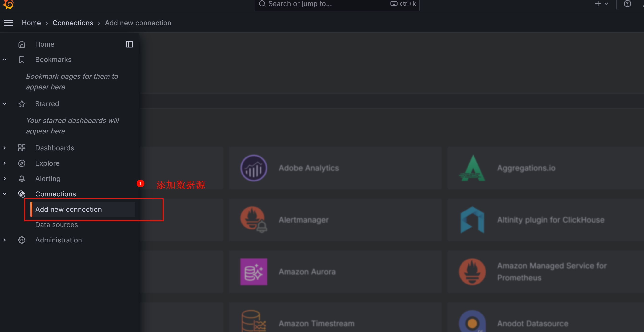Go to Home breadcrumb link
Viewport: 644px width, 332px height.
[31, 23]
